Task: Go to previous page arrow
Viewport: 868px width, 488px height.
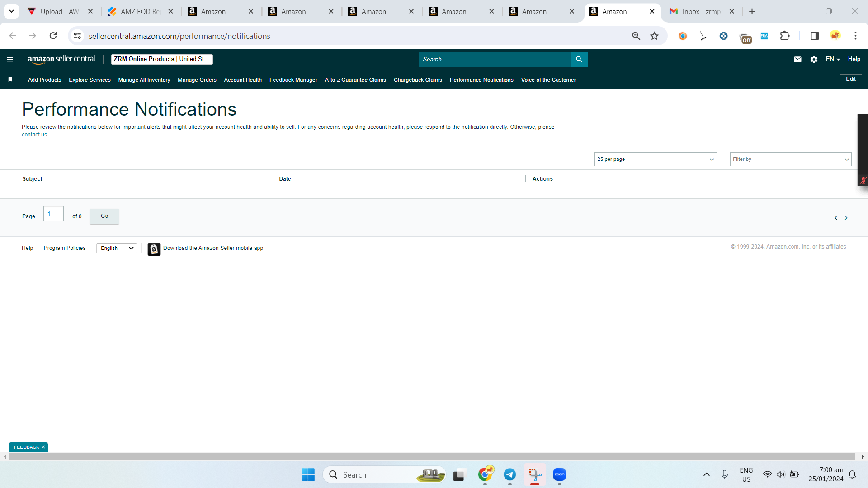Action: click(x=836, y=218)
